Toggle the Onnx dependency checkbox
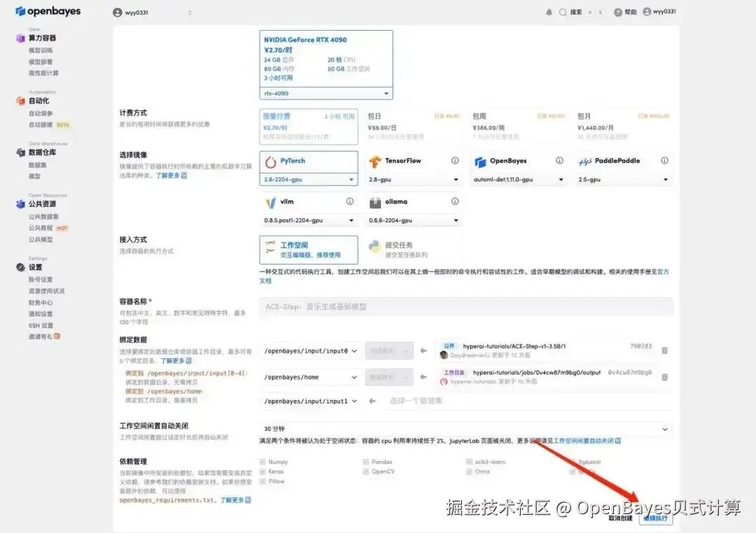756x533 pixels. [469, 471]
